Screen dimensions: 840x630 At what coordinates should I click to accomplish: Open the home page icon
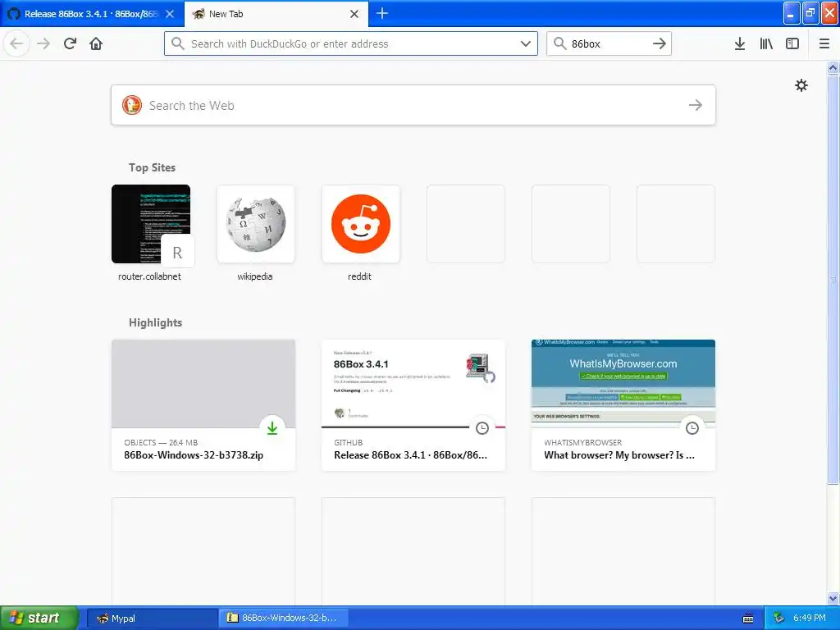click(x=96, y=43)
